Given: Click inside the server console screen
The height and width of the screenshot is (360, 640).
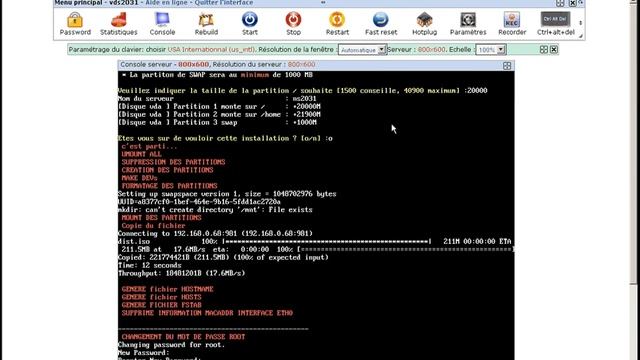Looking at the screenshot, I should (316, 215).
